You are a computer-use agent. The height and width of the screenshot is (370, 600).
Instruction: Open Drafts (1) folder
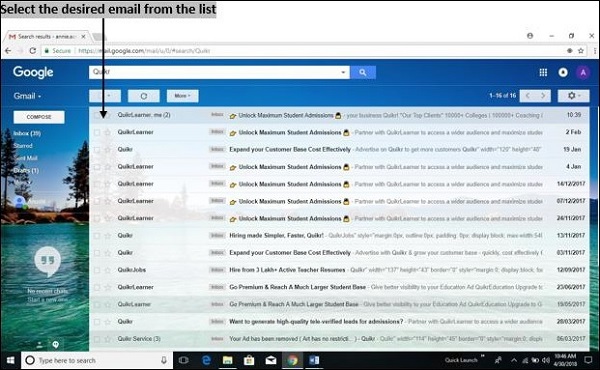coord(26,170)
